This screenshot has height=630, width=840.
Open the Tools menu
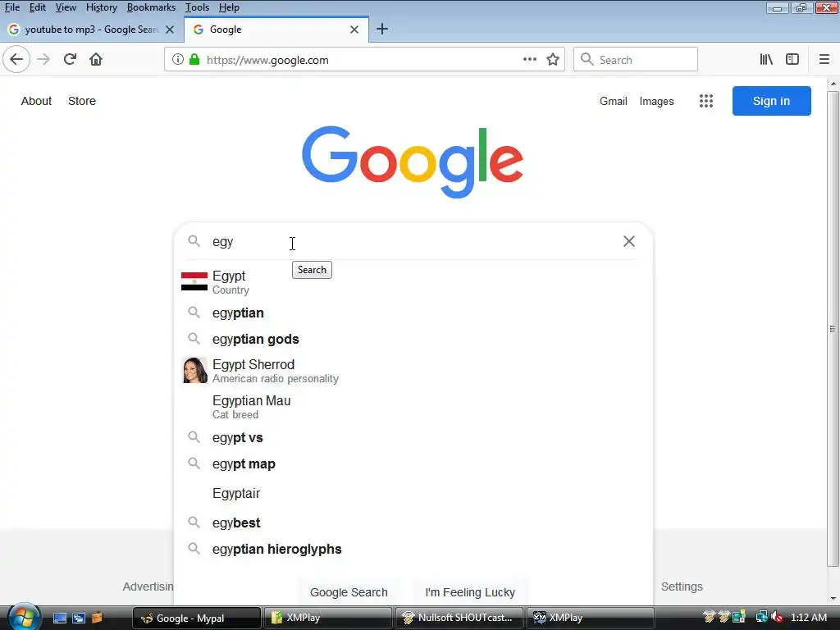point(197,7)
